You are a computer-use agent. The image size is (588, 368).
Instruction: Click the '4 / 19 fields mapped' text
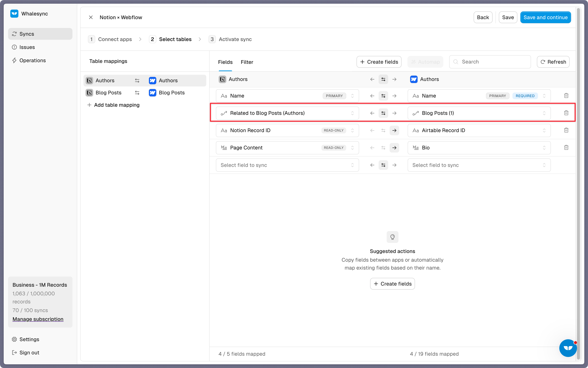point(434,354)
